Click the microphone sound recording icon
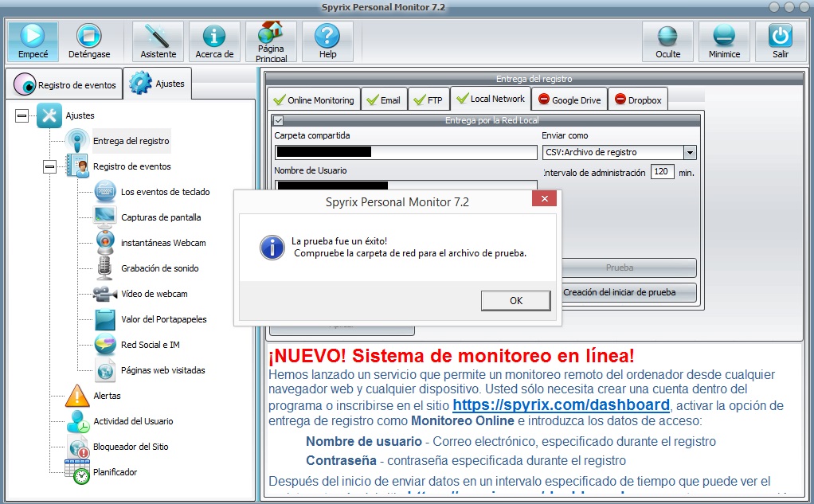This screenshot has height=504, width=814. [105, 268]
